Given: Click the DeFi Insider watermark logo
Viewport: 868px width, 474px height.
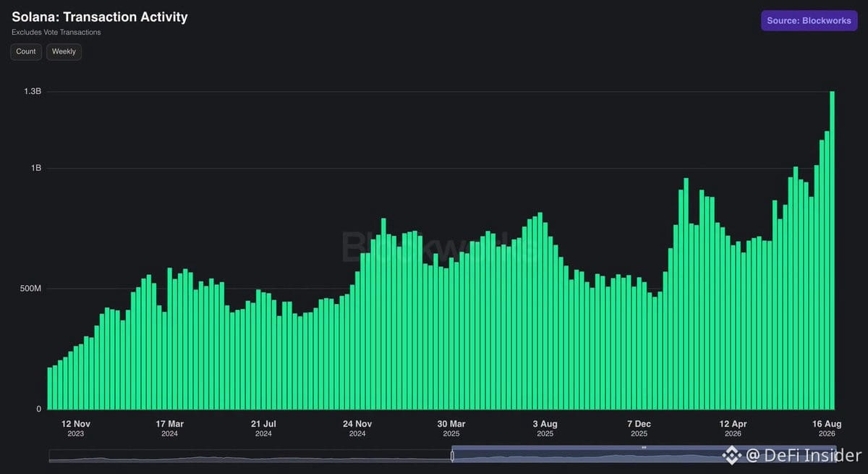Looking at the screenshot, I should (733, 455).
